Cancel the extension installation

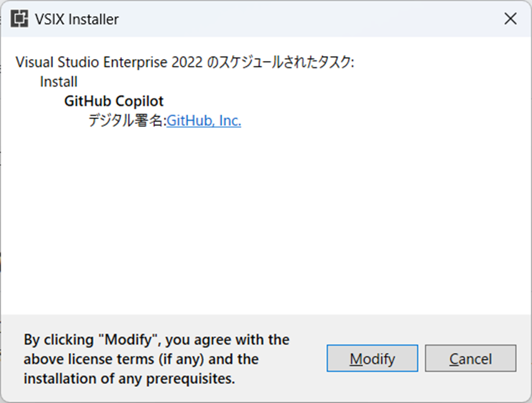coord(470,358)
